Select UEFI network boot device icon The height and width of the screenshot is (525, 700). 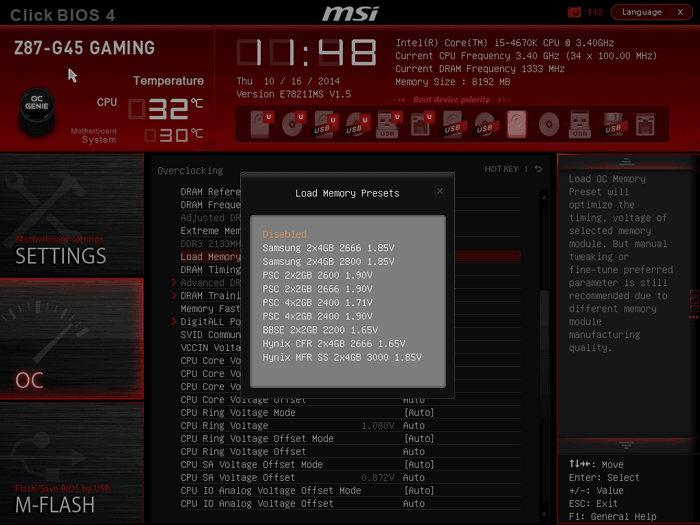(x=421, y=124)
